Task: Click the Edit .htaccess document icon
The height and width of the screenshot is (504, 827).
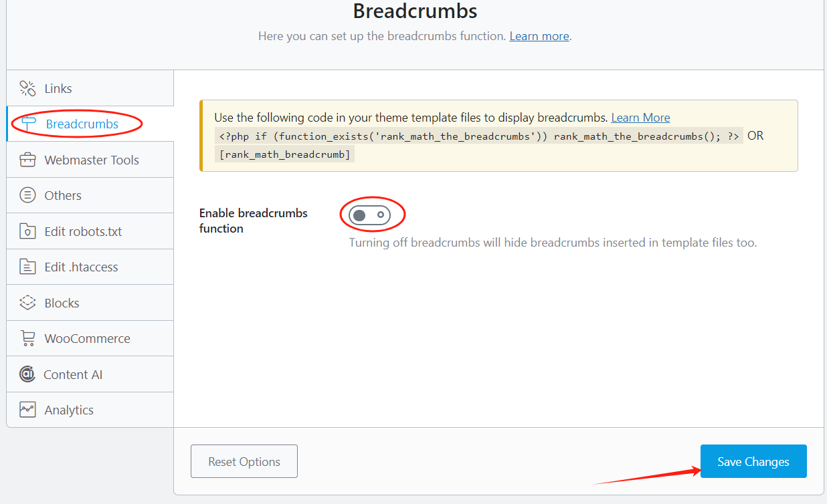Action: tap(27, 267)
